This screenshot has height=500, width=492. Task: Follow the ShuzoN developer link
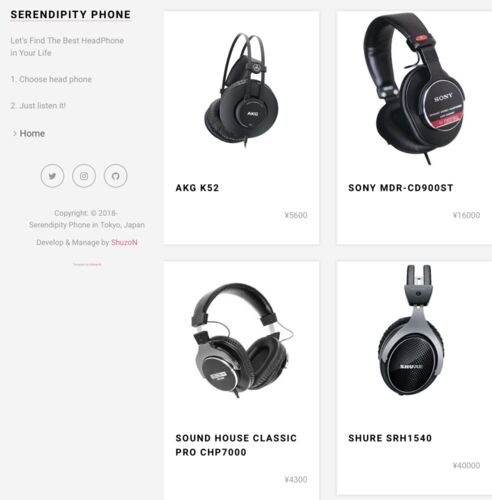click(x=124, y=242)
